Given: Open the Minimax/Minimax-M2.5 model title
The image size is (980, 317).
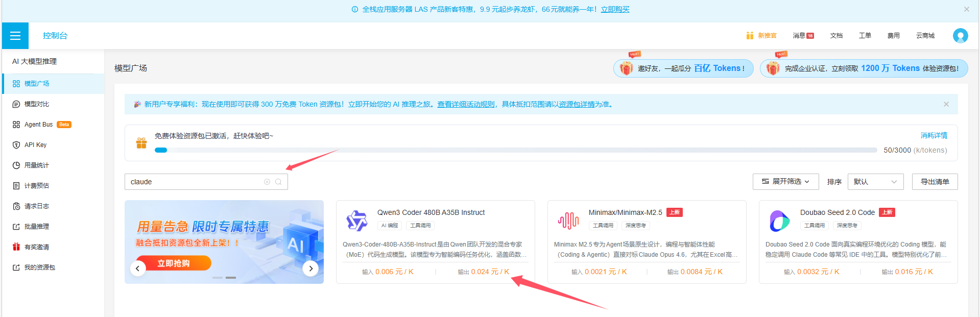Looking at the screenshot, I should (x=625, y=212).
